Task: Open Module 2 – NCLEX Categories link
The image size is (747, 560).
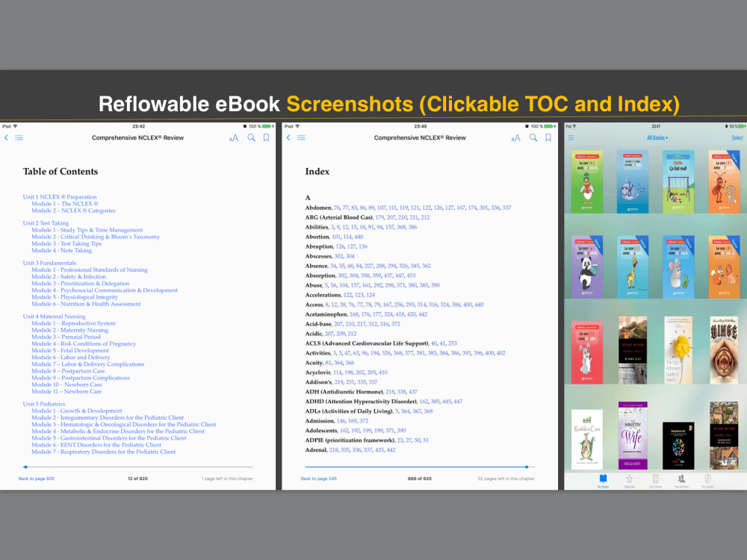Action: coord(73,211)
